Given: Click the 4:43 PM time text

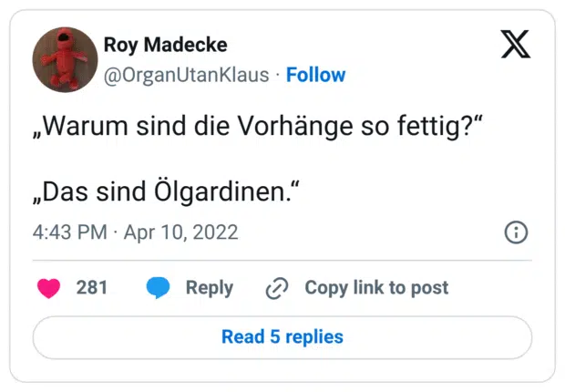Looking at the screenshot, I should click(69, 232).
